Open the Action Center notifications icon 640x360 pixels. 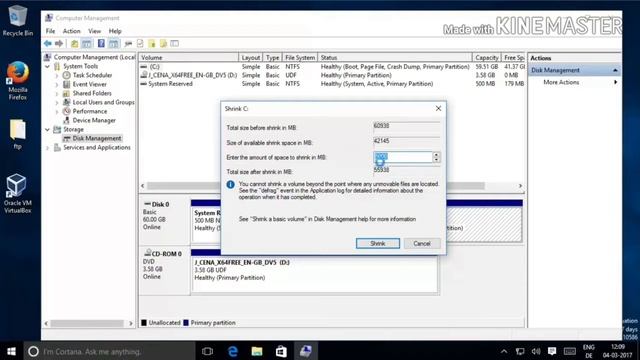(x=552, y=351)
